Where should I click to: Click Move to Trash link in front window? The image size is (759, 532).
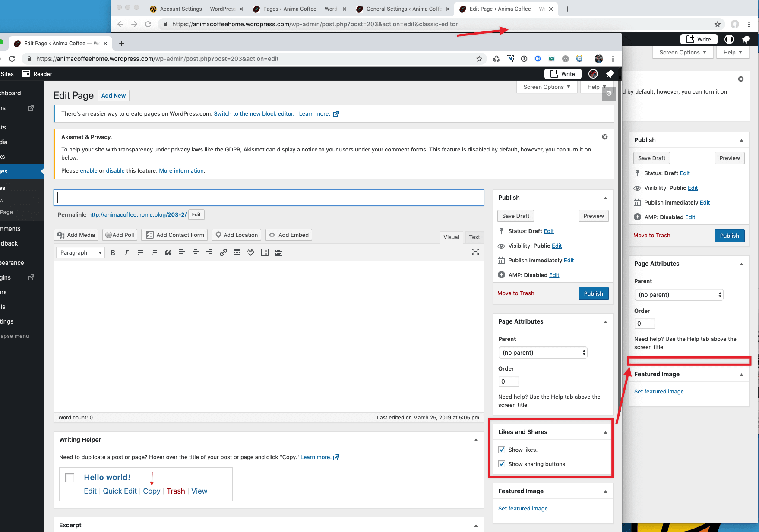point(515,293)
